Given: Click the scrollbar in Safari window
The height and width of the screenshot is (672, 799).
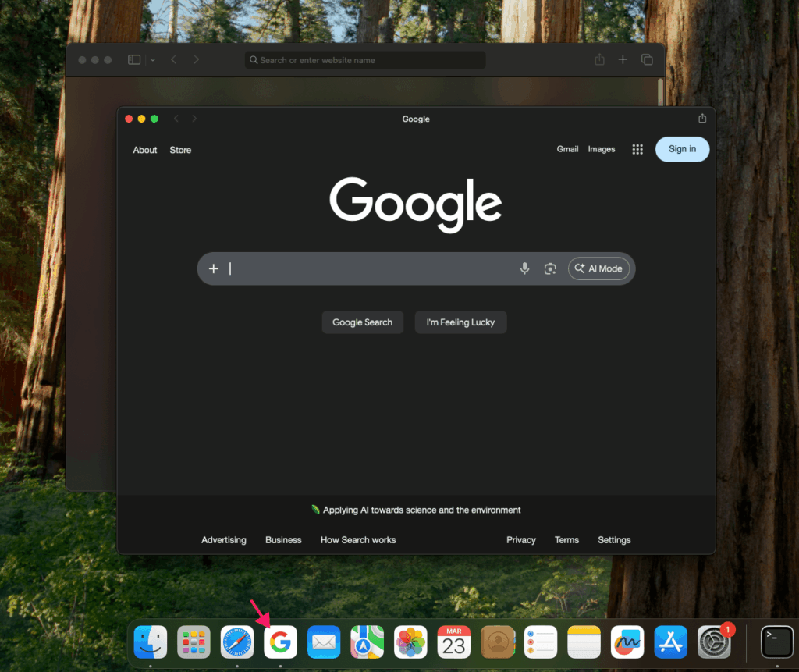Looking at the screenshot, I should click(x=661, y=92).
